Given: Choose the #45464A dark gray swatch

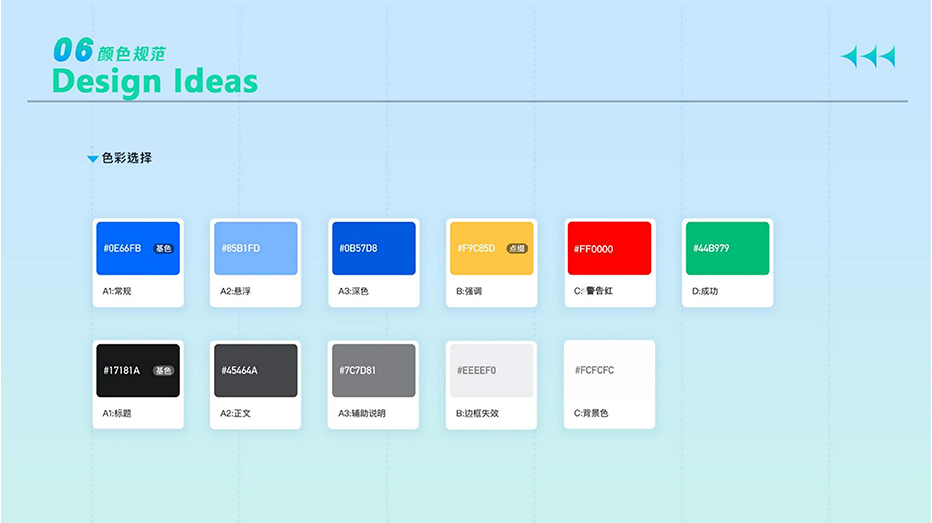Looking at the screenshot, I should pos(255,370).
